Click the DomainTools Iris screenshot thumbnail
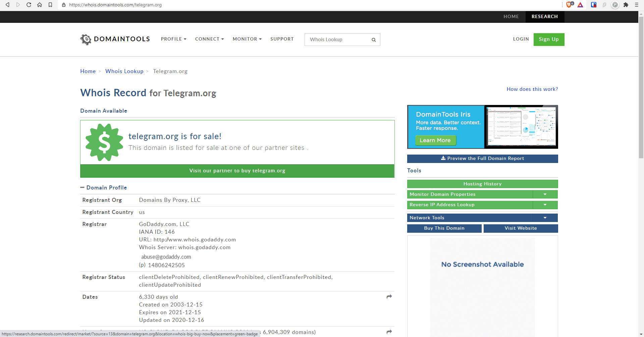 tap(521, 127)
